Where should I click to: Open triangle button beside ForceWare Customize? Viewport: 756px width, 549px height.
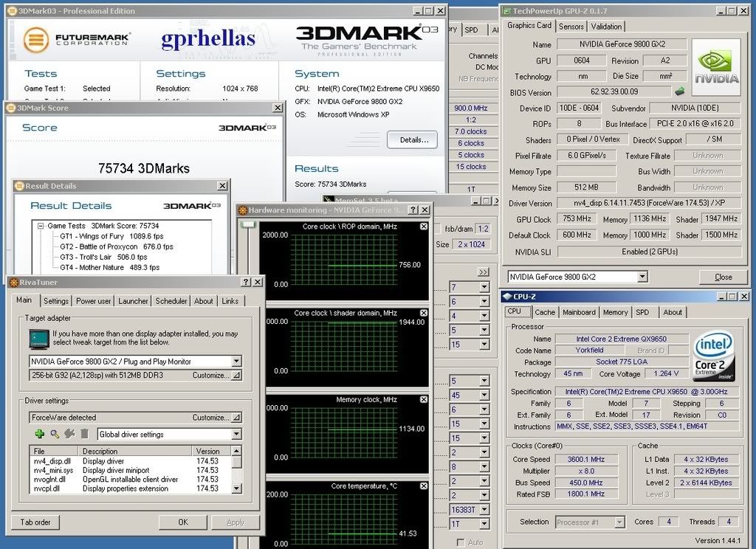tap(236, 418)
